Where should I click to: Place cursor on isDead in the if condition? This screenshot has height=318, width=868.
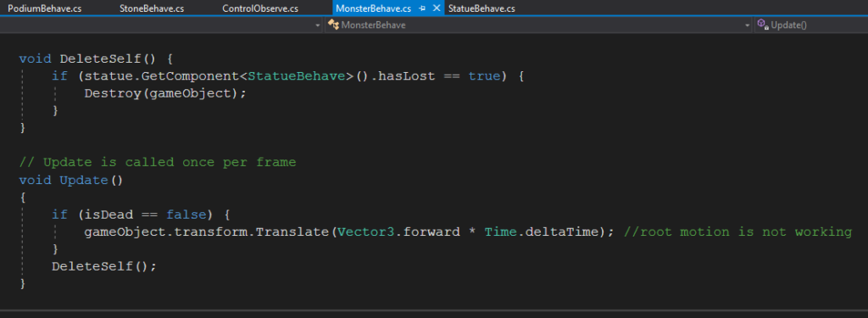[x=108, y=215]
